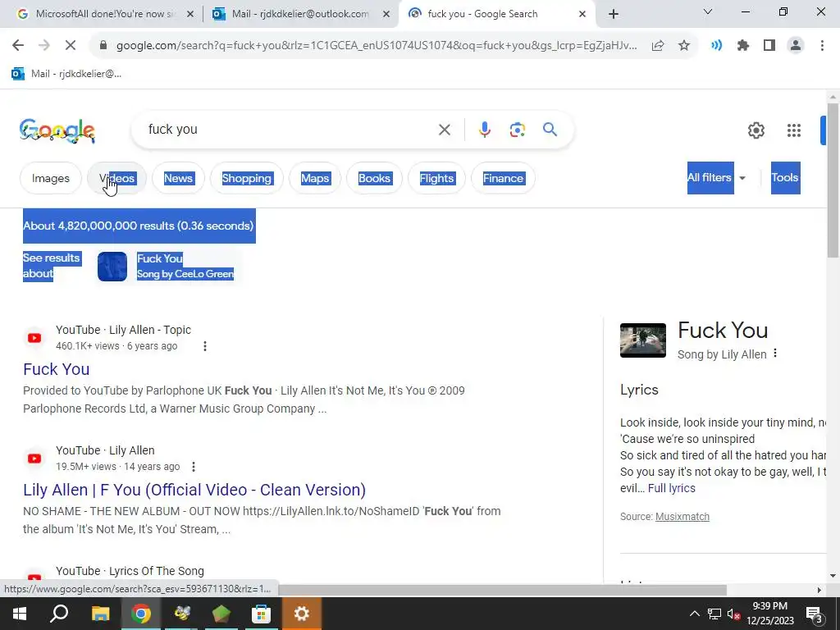Open the Full lyrics link
This screenshot has height=630, width=840.
[671, 488]
